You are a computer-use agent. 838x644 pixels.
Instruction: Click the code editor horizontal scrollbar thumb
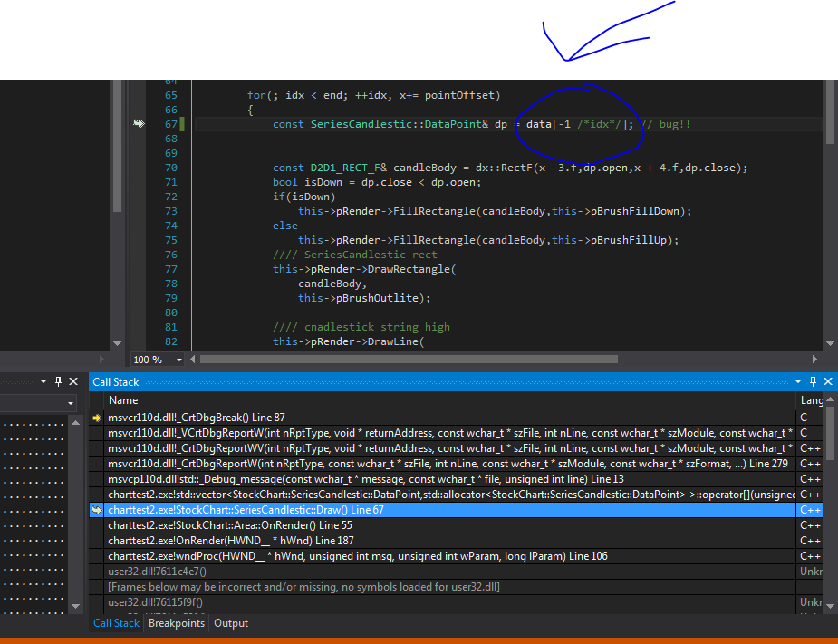tap(409, 360)
